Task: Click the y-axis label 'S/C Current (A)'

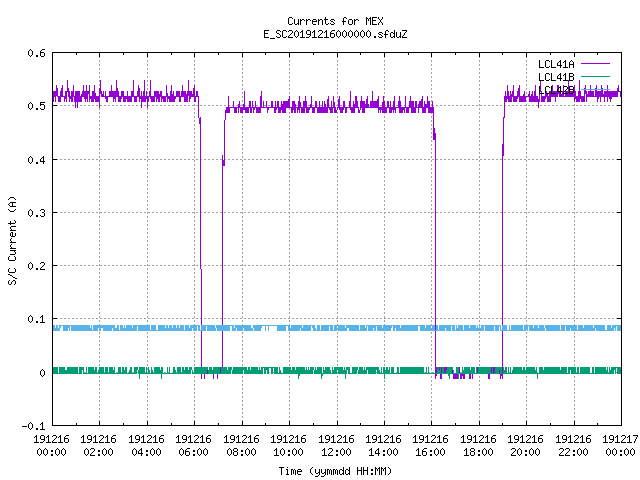Action: [x=13, y=240]
